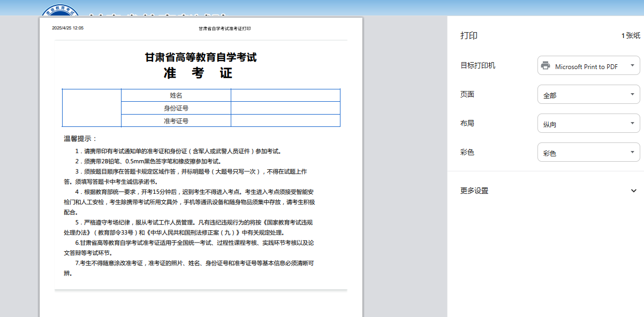Image resolution: width=644 pixels, height=317 pixels.
Task: Click the empty photo cell in the table
Action: point(92,108)
